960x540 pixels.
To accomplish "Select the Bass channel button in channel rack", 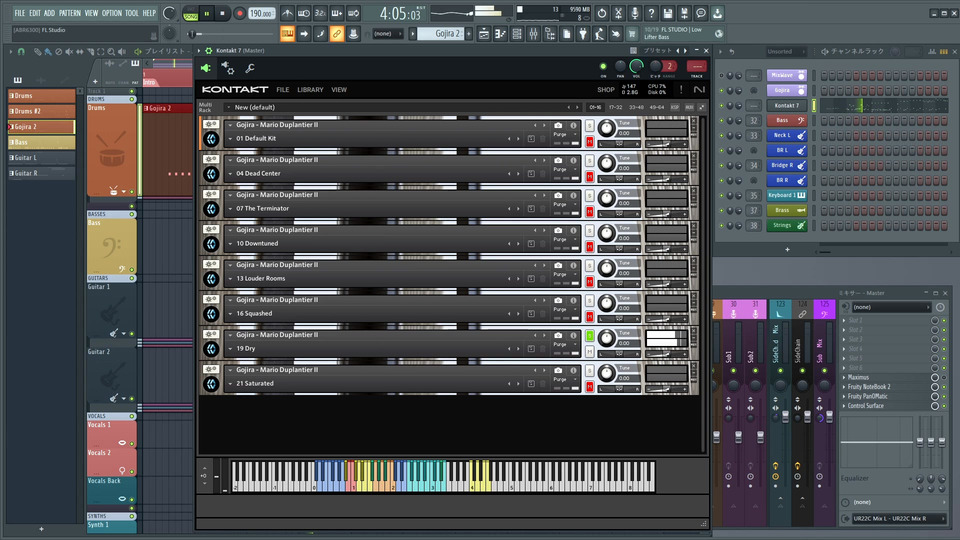I will pos(787,121).
